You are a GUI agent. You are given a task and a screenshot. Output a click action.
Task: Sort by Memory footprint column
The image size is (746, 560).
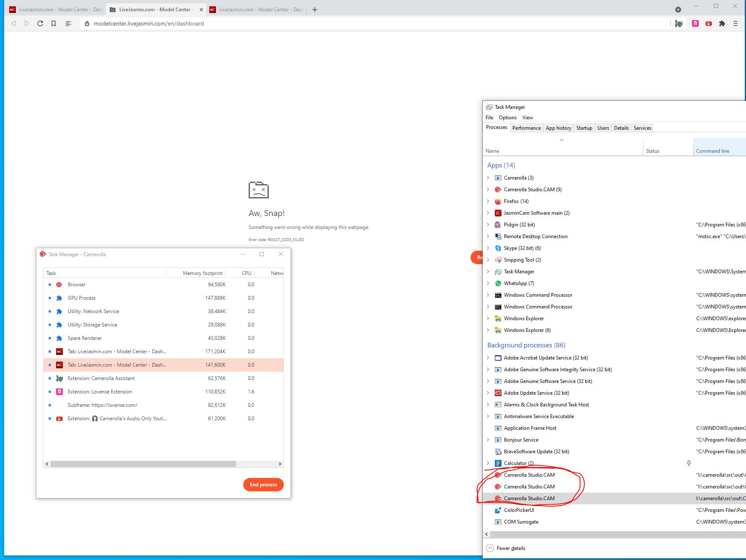coord(203,273)
